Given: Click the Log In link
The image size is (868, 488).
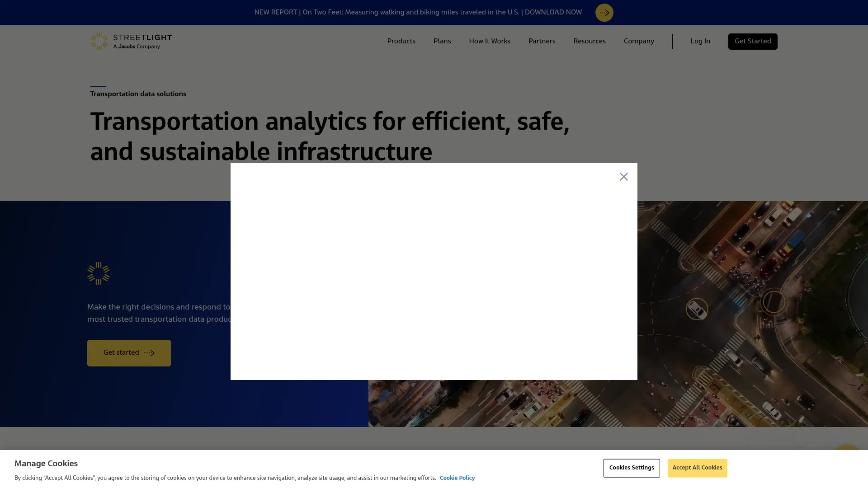Looking at the screenshot, I should point(700,41).
